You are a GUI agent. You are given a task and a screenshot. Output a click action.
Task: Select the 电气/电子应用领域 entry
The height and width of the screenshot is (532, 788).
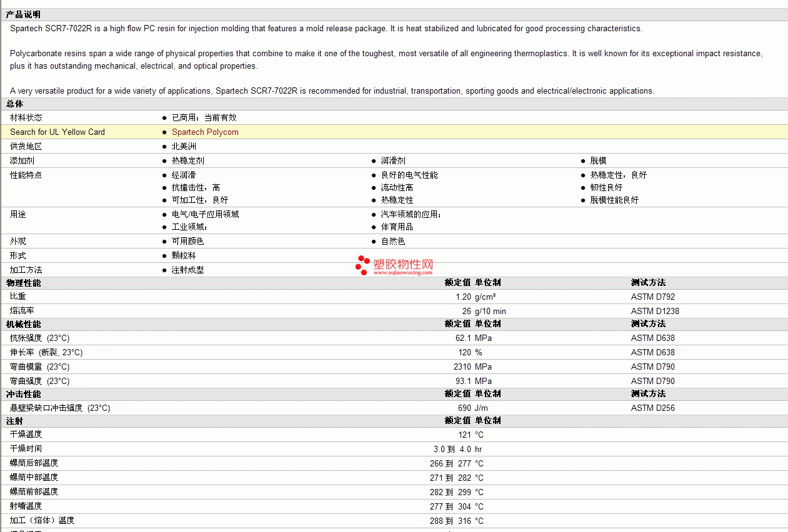[206, 214]
